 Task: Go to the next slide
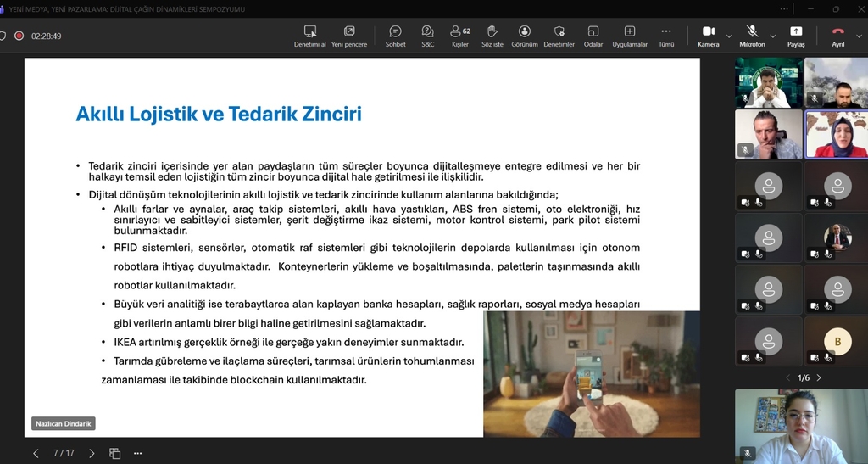pos(92,453)
